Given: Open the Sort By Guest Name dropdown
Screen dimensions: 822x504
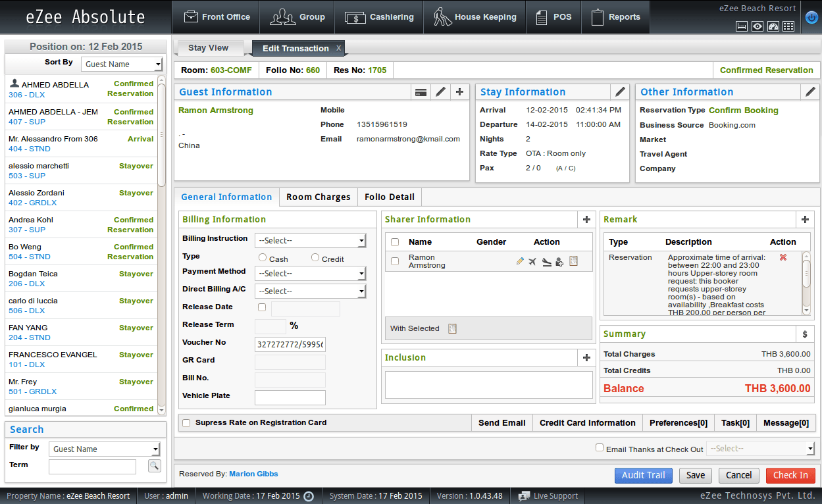Looking at the screenshot, I should [122, 64].
